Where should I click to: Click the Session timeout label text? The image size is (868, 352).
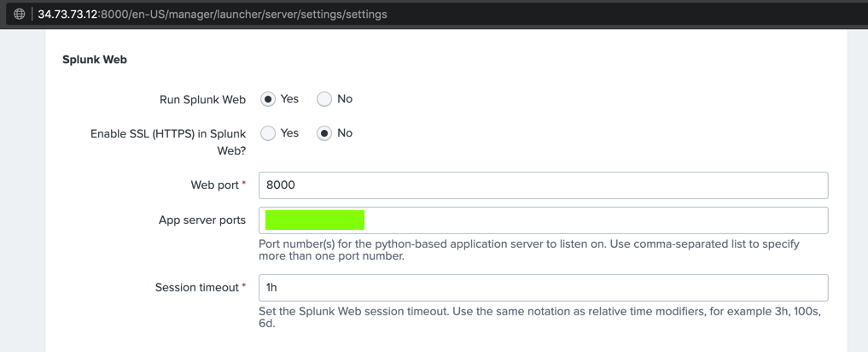[196, 288]
